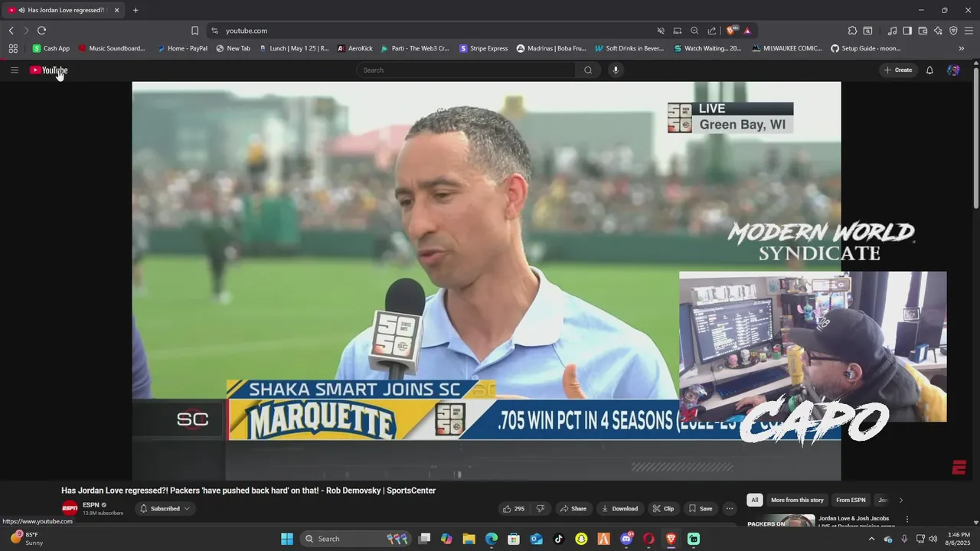Reload the page in browser toolbar

41,31
